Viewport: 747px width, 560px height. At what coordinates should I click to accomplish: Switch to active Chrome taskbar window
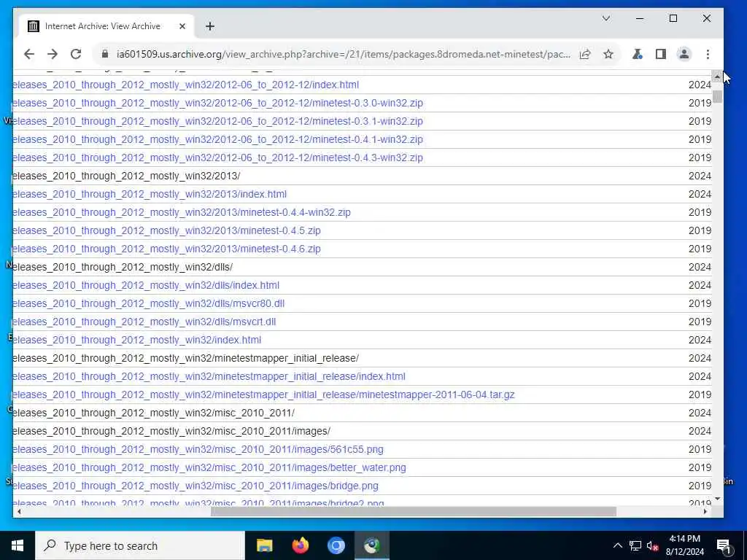(x=372, y=545)
